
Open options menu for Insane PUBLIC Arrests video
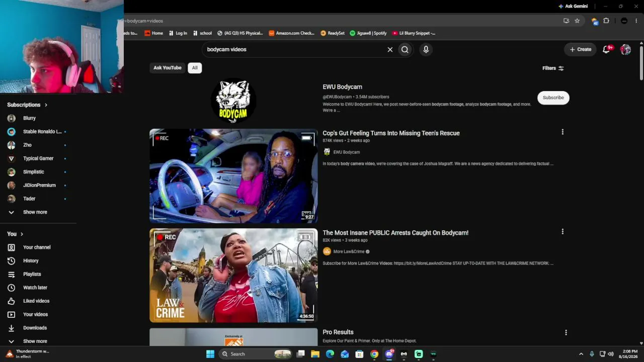(562, 232)
